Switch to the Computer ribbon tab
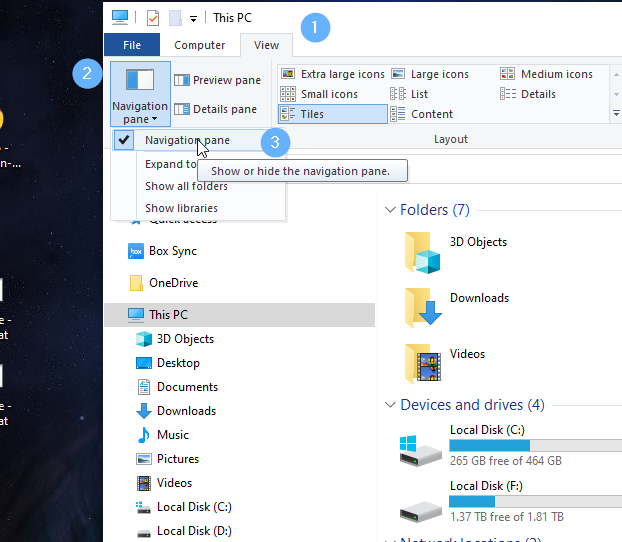The height and width of the screenshot is (542, 622). pyautogui.click(x=200, y=45)
